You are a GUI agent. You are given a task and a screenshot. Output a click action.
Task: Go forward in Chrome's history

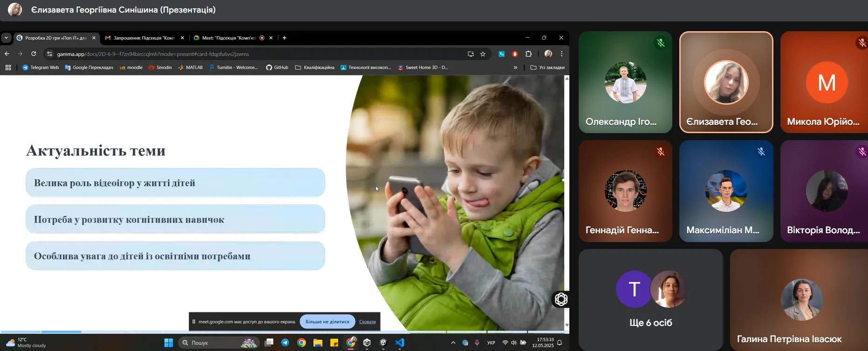[20, 54]
